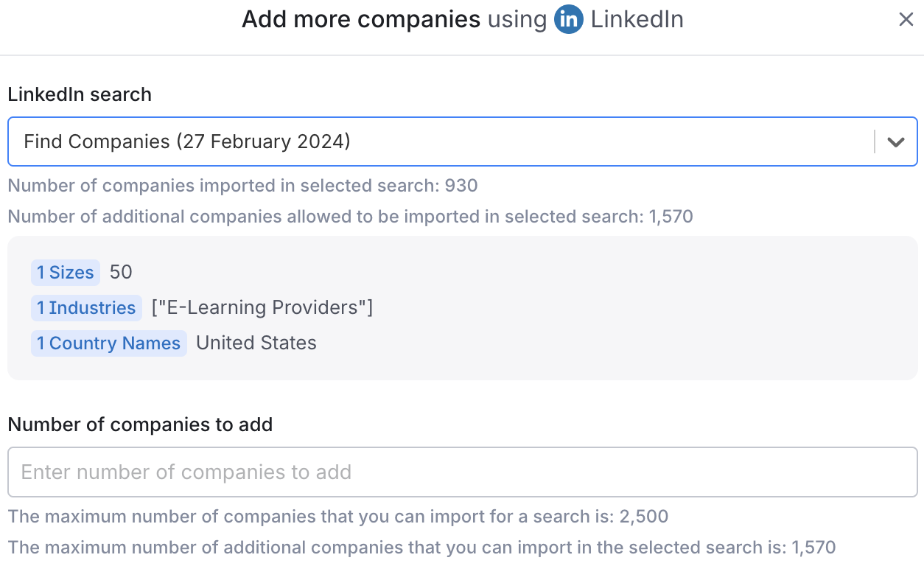Click the "Number of companies to add" label
This screenshot has width=924, height=566.
140,424
